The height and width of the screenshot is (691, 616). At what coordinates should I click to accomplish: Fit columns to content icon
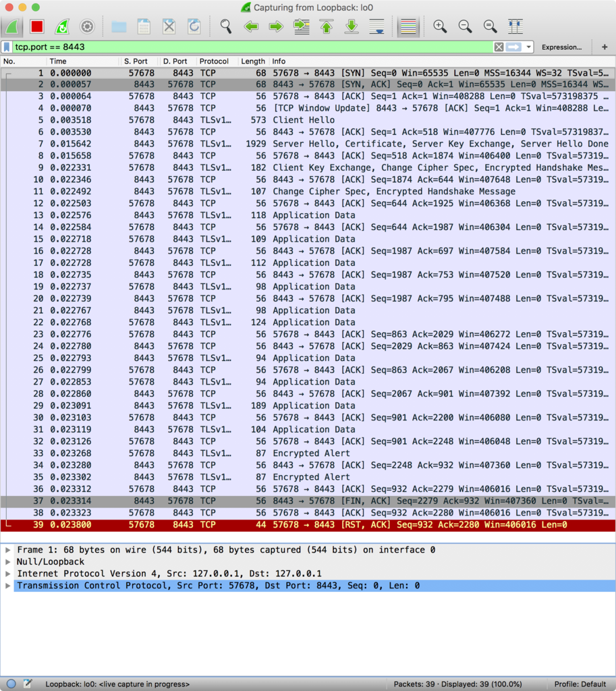click(515, 27)
